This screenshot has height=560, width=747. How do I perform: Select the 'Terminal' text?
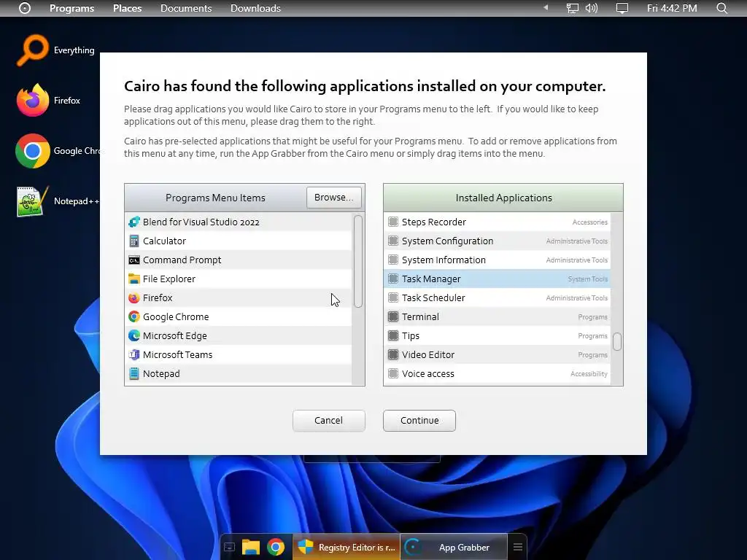click(x=420, y=316)
